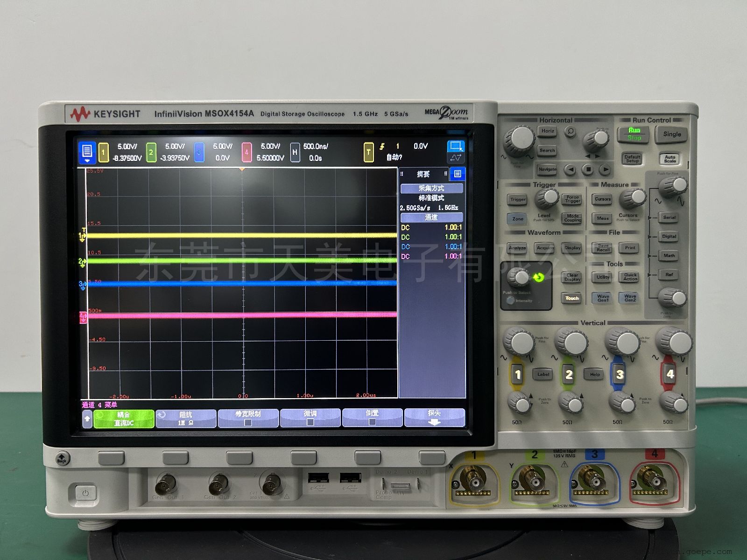Viewport: 747px width, 560px height.
Task: Enable the 带宽限制 bandwidth limit checkbox
Action: [x=248, y=422]
